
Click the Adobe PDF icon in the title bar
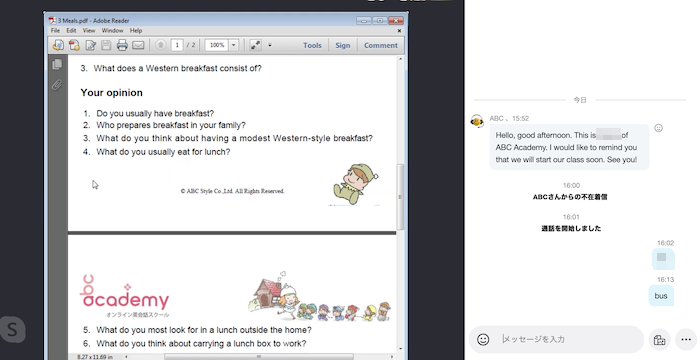pyautogui.click(x=52, y=21)
